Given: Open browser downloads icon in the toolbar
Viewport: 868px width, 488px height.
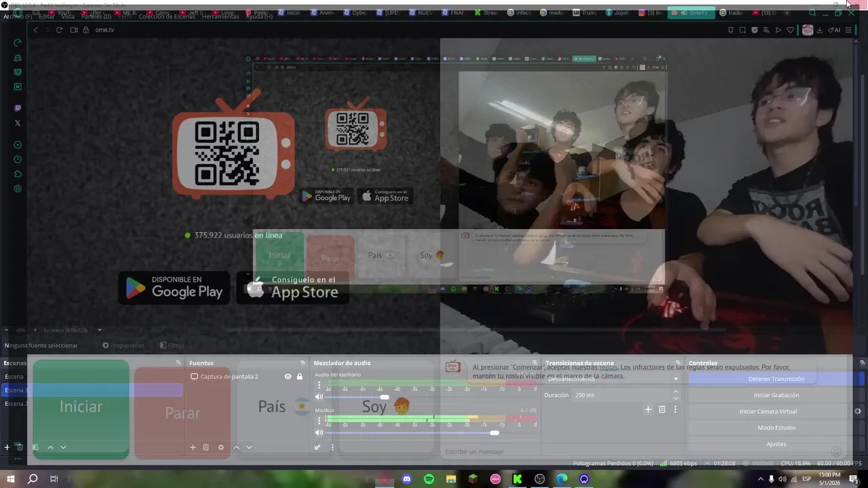Looking at the screenshot, I should [x=819, y=30].
